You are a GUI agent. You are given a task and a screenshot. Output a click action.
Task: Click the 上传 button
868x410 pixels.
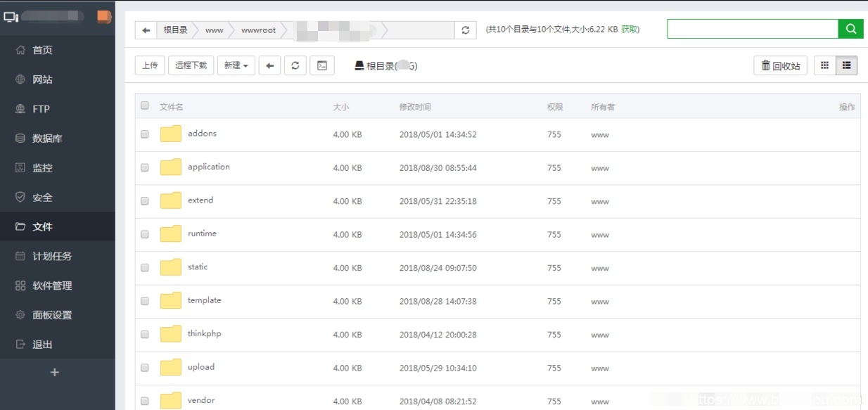pos(150,65)
